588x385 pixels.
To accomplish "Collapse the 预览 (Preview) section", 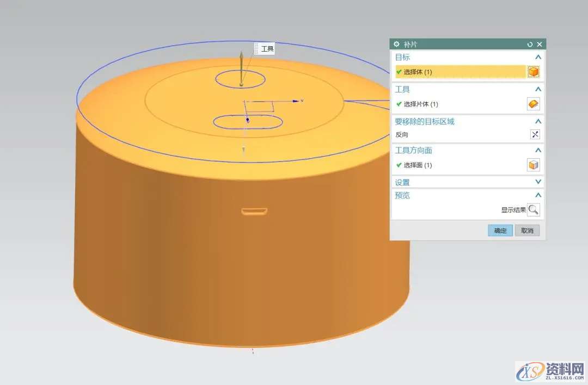I will [x=538, y=195].
